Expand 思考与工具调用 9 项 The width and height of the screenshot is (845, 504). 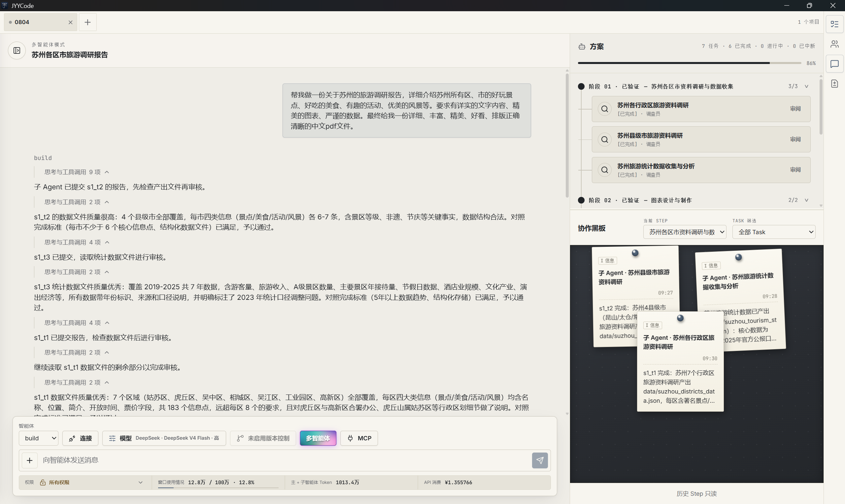tap(77, 172)
